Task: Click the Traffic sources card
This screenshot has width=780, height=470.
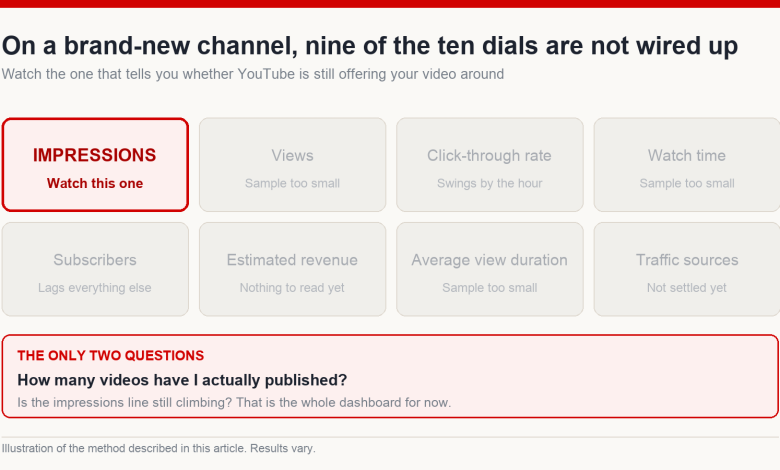Action: coord(687,269)
